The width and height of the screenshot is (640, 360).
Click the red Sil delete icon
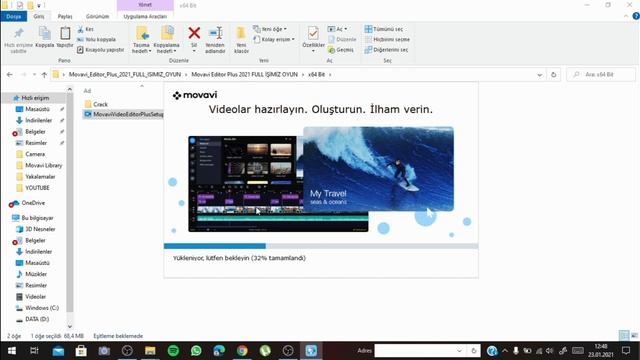tap(194, 33)
